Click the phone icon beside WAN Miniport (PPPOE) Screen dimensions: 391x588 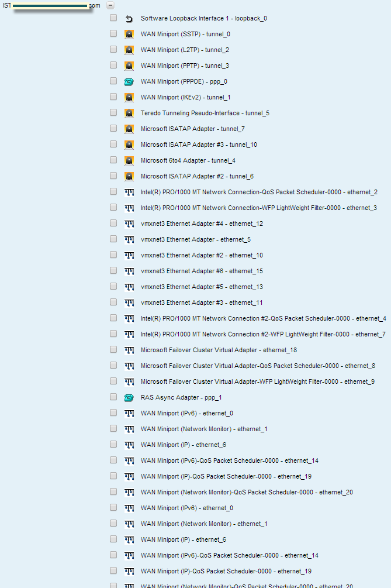(x=129, y=81)
